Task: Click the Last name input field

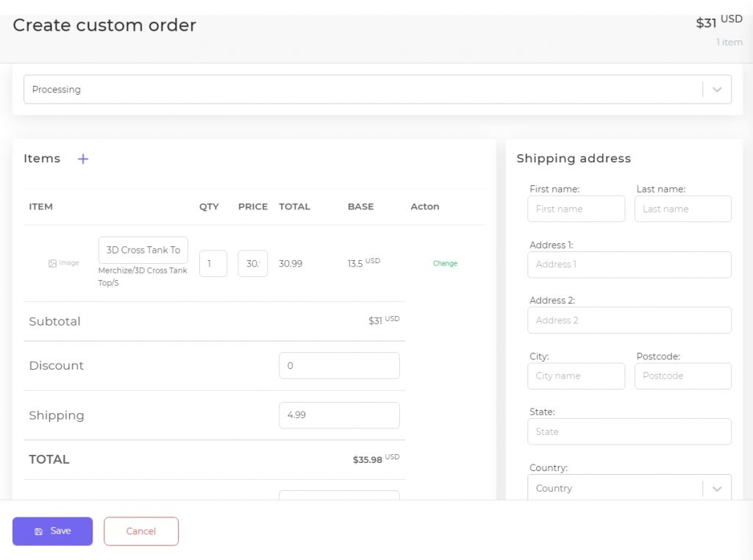Action: [682, 209]
